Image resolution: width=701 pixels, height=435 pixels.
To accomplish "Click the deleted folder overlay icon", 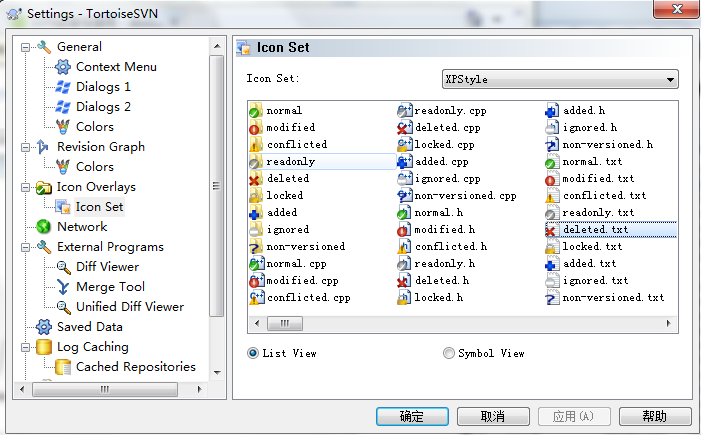I will [x=255, y=178].
